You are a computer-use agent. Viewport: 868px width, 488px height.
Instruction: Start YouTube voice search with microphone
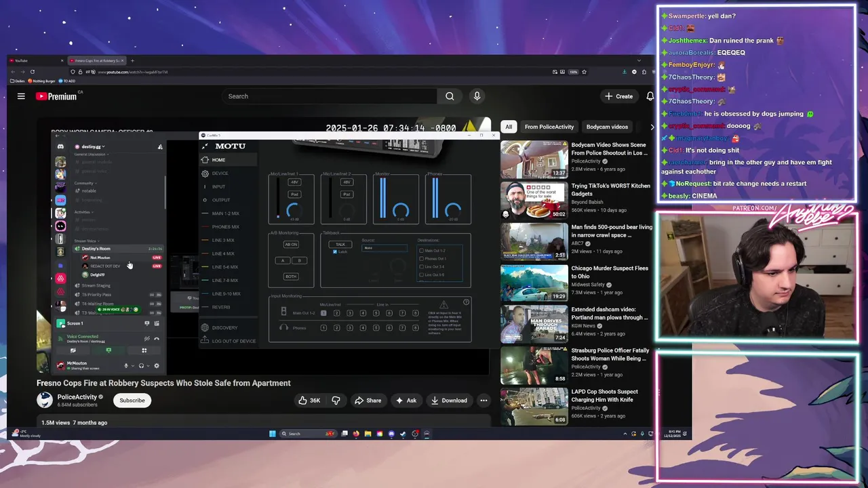click(477, 96)
